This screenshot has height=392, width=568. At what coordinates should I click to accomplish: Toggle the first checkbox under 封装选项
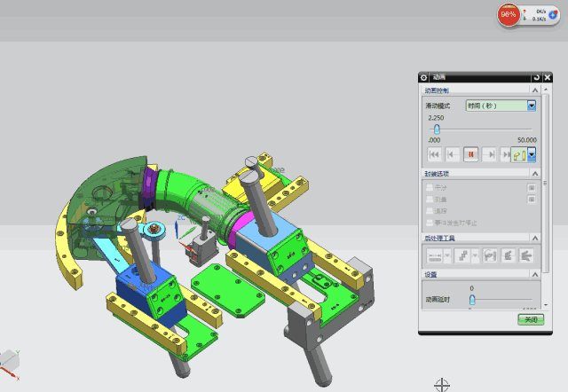(x=430, y=188)
